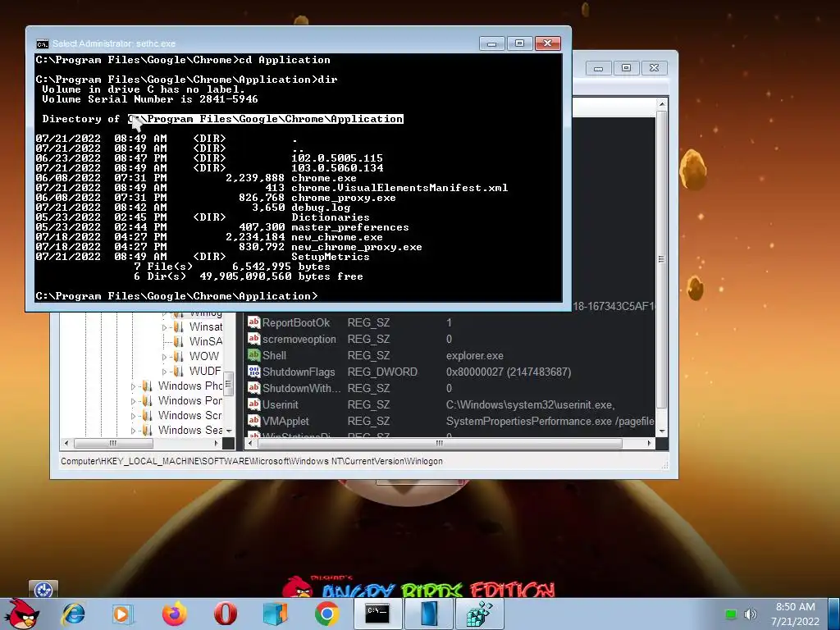
Task: Open the Angry Birds Start button
Action: tap(21, 614)
